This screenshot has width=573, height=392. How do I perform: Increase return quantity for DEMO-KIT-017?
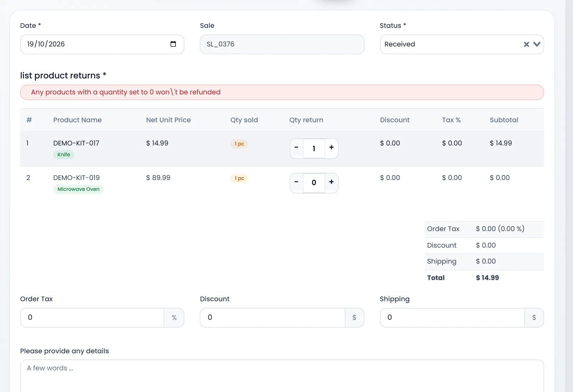tap(332, 147)
